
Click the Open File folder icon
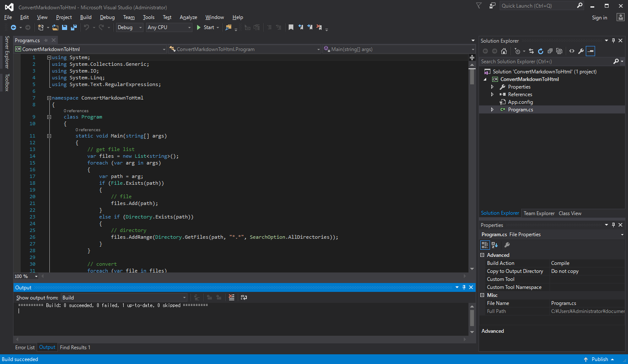coord(55,27)
